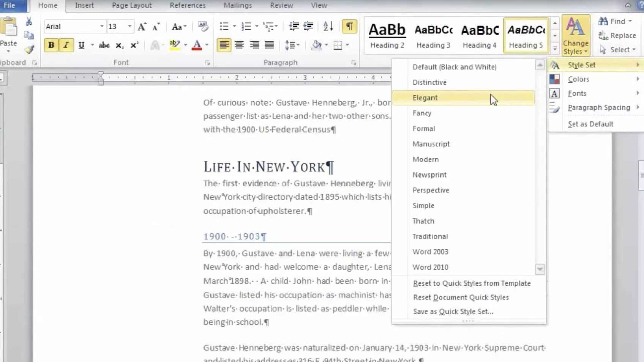Open the Mailings ribbon tab
Viewport: 644px width, 362px height.
(x=238, y=5)
